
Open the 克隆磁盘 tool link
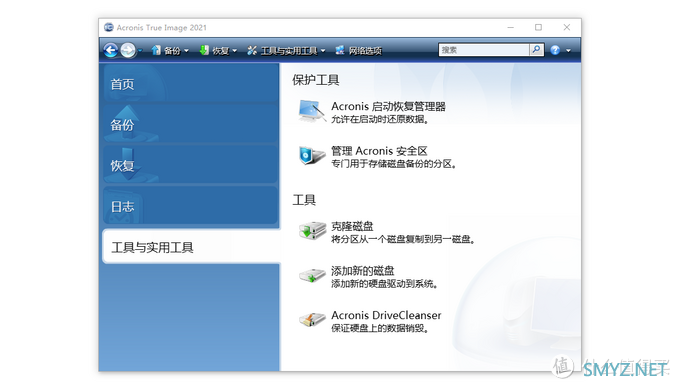pos(352,226)
